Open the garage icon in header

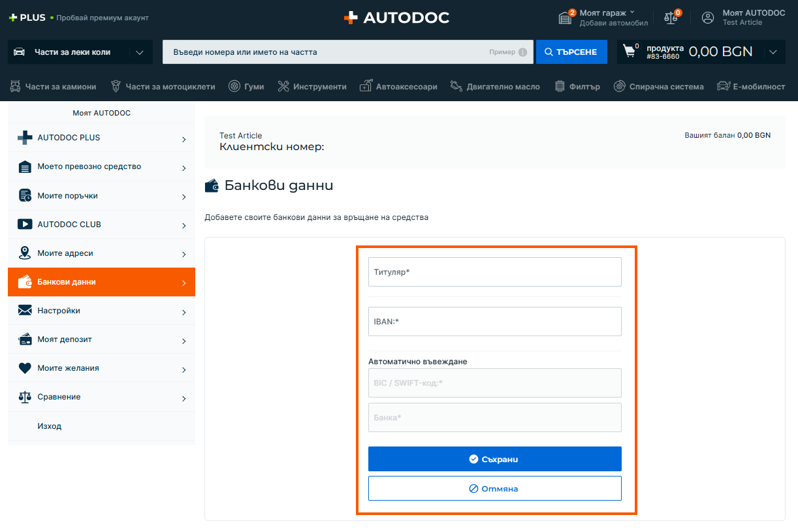(x=566, y=18)
